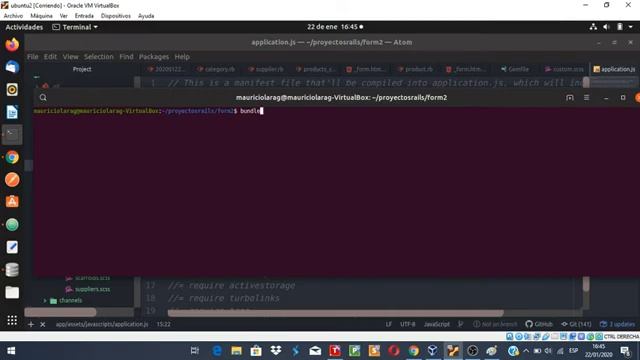Viewport: 640px width, 360px height.
Task: Open the Selection menu in Atom
Action: point(99,57)
